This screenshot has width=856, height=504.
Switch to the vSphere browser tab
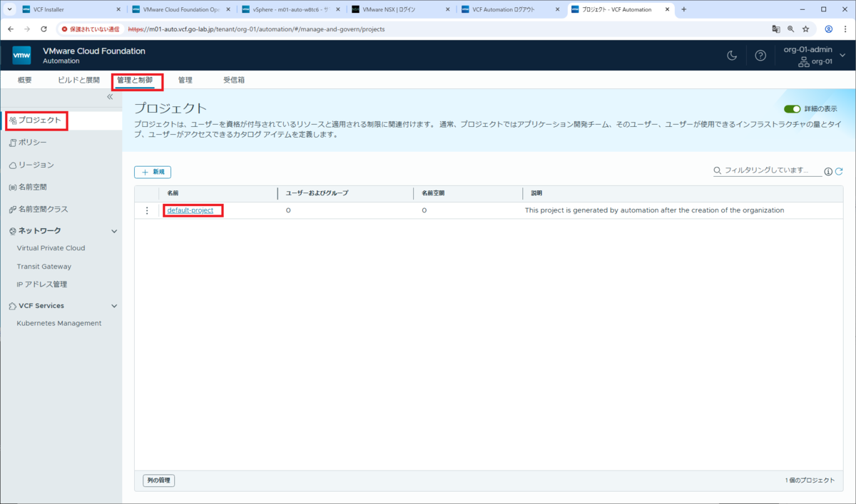coord(290,9)
